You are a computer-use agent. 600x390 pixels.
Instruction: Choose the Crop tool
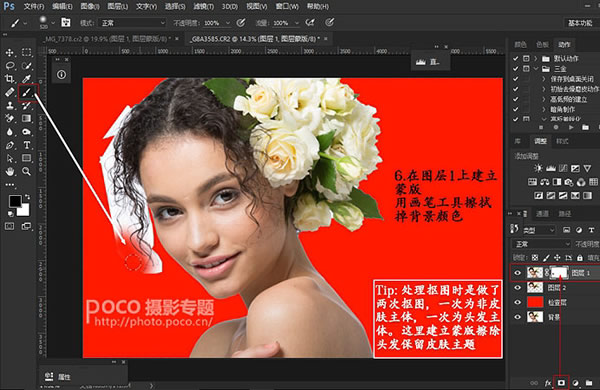(10, 79)
